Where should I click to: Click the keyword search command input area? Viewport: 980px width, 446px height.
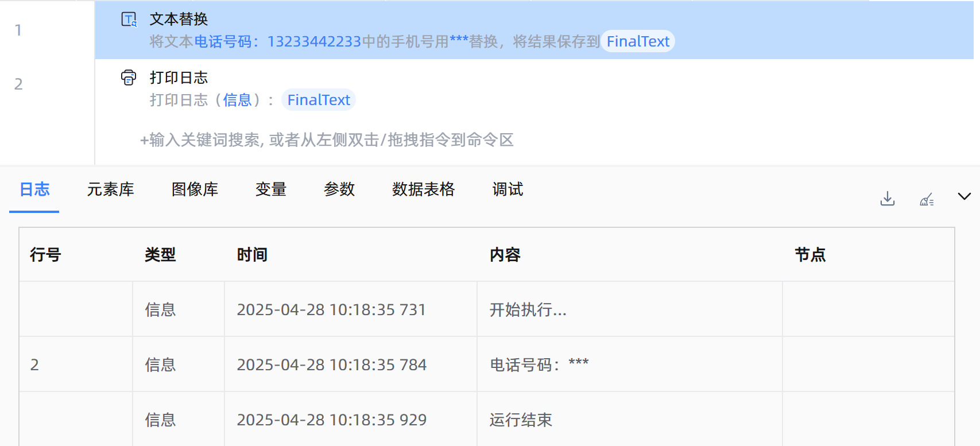(x=327, y=140)
